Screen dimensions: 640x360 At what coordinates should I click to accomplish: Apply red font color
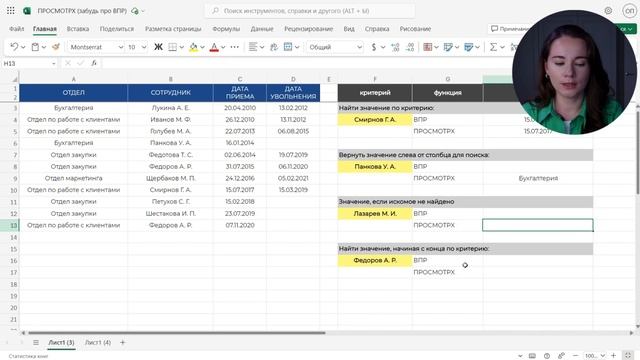click(x=214, y=47)
